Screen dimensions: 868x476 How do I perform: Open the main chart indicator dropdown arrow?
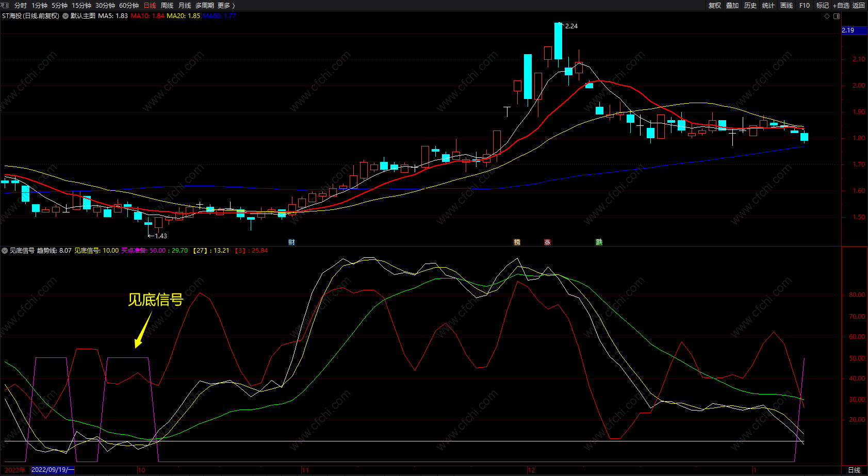pyautogui.click(x=65, y=16)
